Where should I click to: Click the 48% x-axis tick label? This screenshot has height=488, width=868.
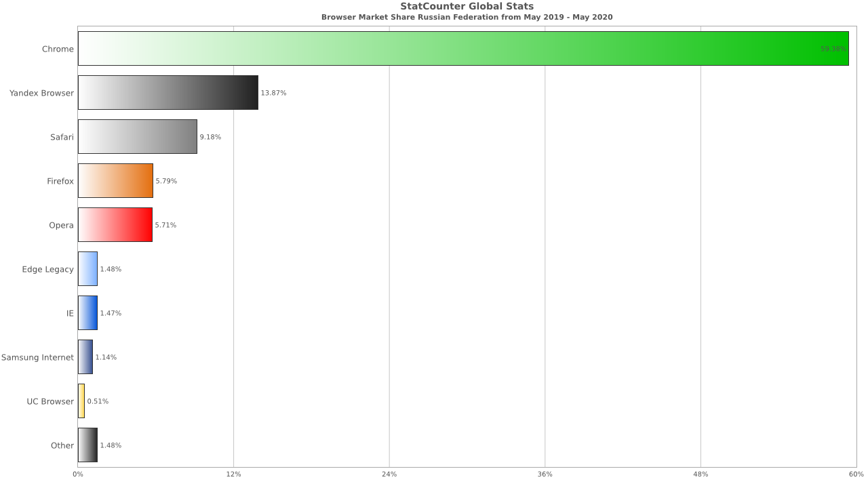tap(701, 474)
